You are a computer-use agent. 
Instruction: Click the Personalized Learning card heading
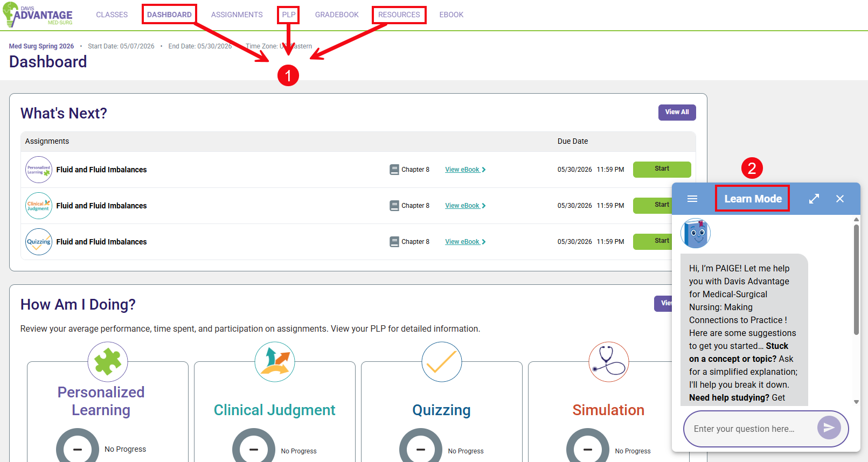[x=101, y=401]
